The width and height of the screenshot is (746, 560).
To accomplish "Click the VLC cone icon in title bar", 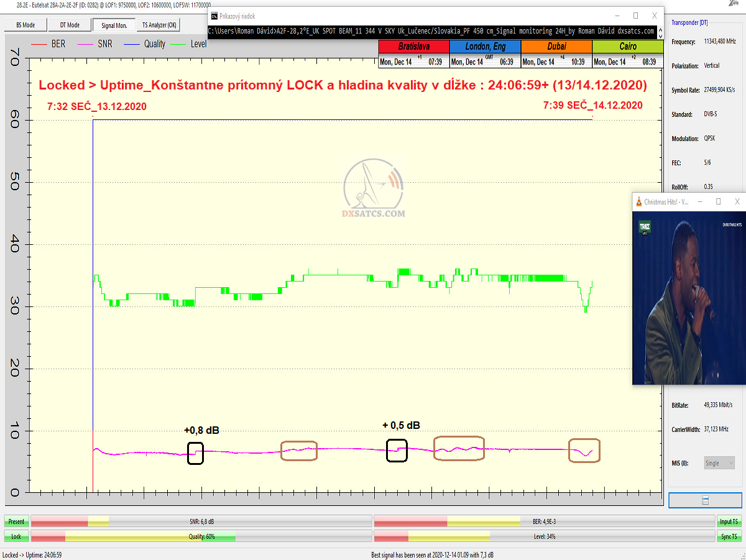I will tap(638, 201).
